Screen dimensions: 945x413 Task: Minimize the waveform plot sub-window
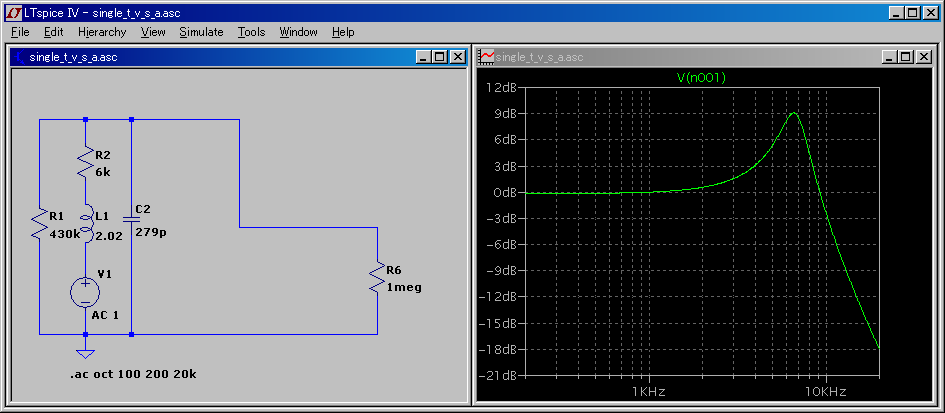[x=890, y=57]
